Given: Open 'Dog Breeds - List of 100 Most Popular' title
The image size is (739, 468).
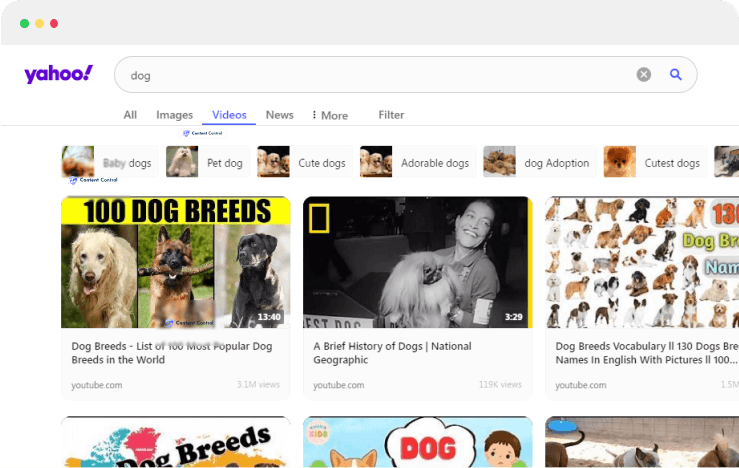Looking at the screenshot, I should coord(172,353).
